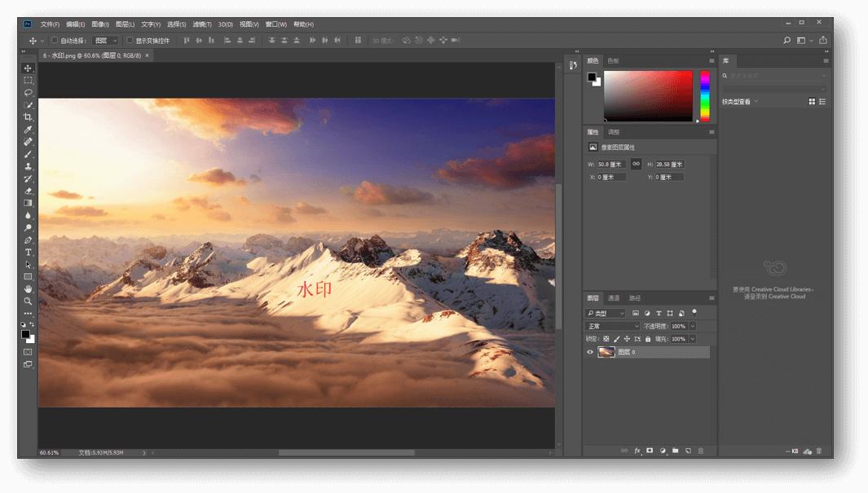Select the Horizontal Type tool
This screenshot has height=493, width=868.
[28, 253]
